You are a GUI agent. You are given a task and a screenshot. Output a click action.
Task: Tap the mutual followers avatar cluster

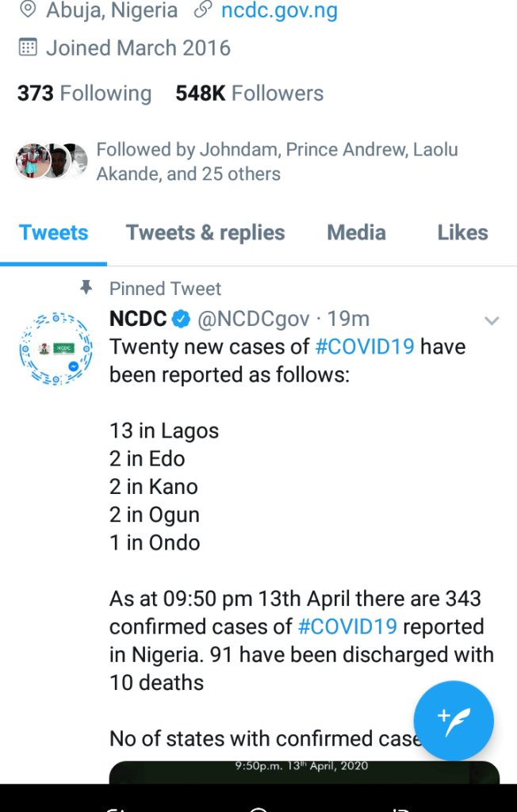point(52,161)
